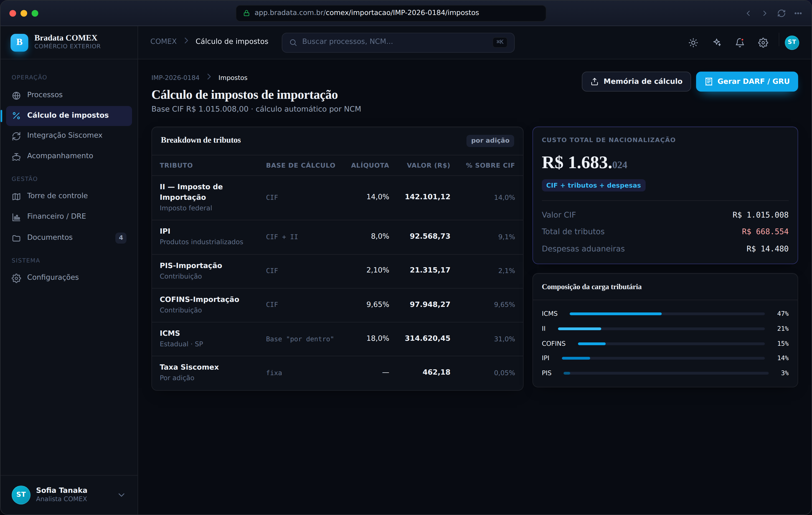This screenshot has width=812, height=515.
Task: Click the bar chart icon for Financeiro
Action: pos(16,217)
